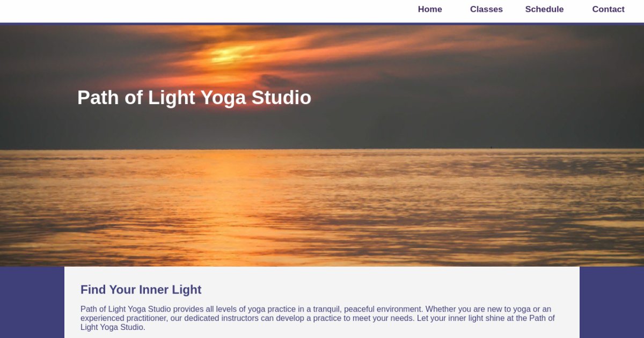Click the Find Your Inner Light heading
The width and height of the screenshot is (644, 338).
[x=141, y=290]
